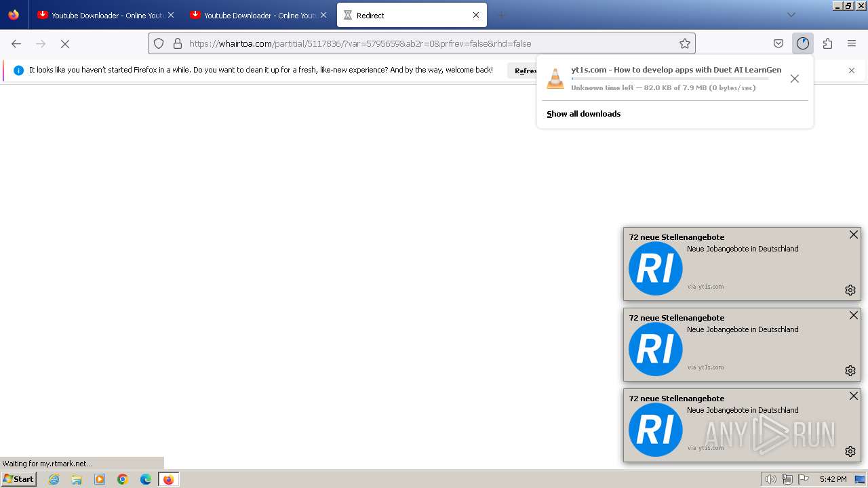The height and width of the screenshot is (488, 868).
Task: Click the RI logo in bottom notification
Action: click(655, 430)
